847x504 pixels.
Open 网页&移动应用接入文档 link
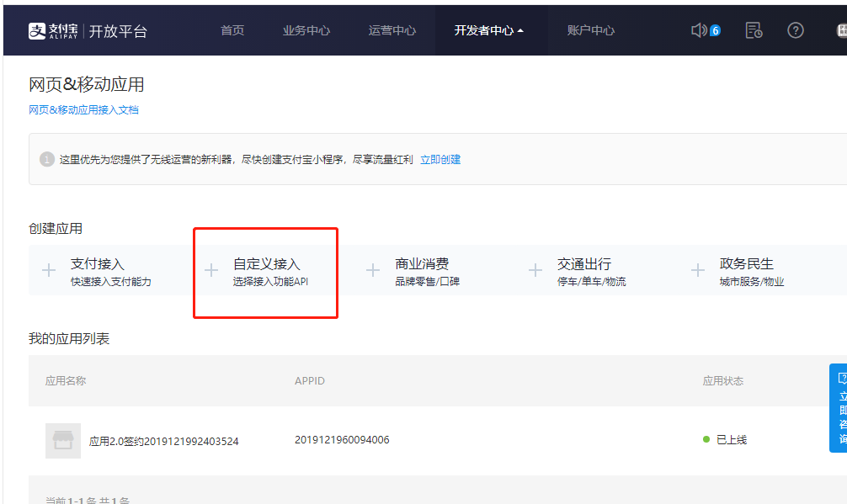83,110
